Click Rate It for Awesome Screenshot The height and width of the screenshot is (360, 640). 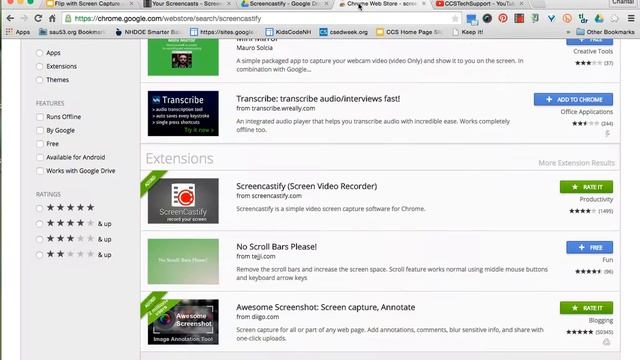pyautogui.click(x=586, y=308)
